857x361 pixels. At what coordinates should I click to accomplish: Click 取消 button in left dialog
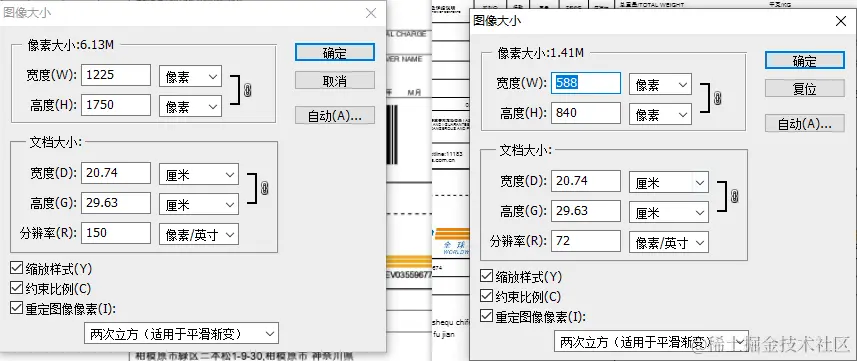pyautogui.click(x=334, y=81)
